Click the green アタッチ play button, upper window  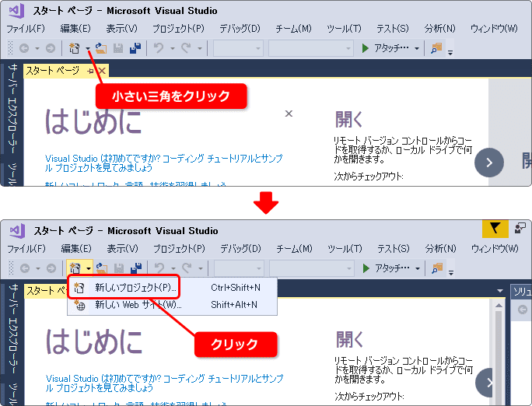point(365,48)
